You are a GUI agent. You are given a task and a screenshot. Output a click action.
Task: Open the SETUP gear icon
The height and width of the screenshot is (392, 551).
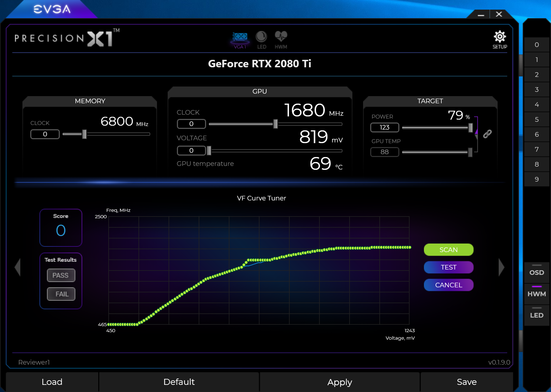coord(500,40)
